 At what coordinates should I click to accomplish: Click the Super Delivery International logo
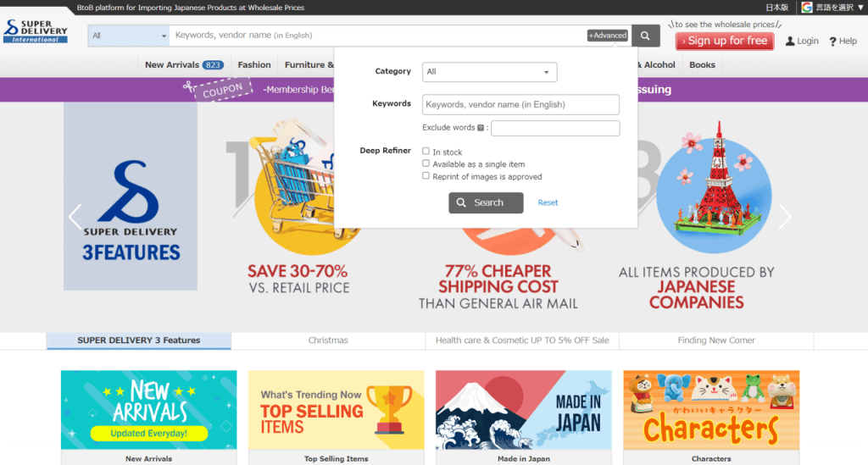(x=36, y=31)
